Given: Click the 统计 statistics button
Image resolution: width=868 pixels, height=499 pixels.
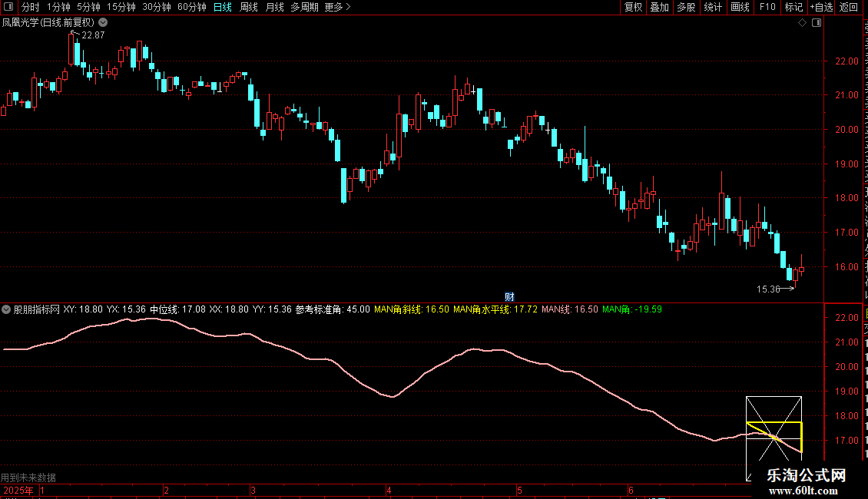Looking at the screenshot, I should (x=713, y=7).
